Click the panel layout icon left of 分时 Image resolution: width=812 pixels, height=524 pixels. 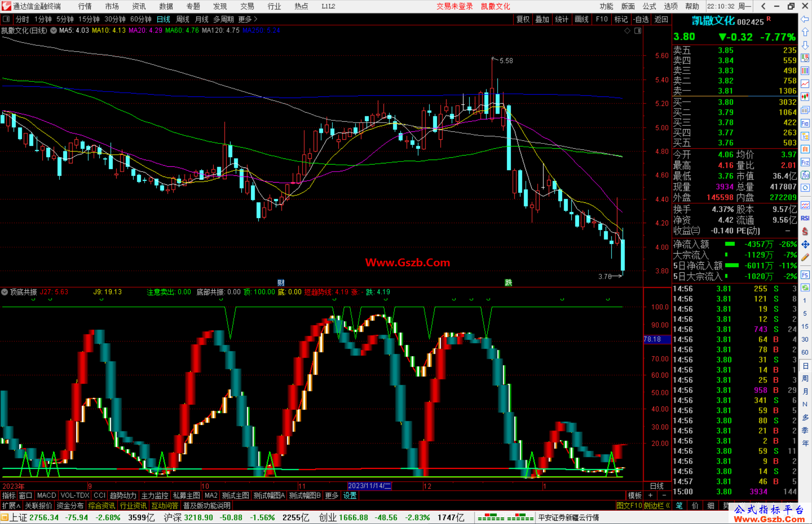6,19
